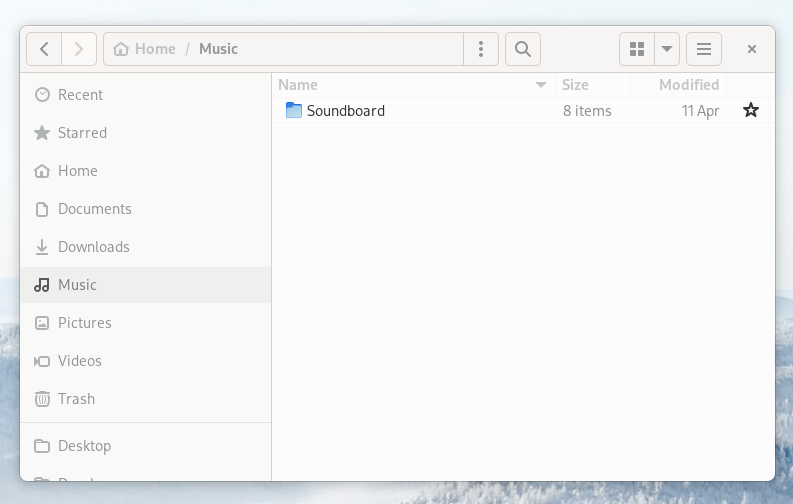Click the Downloads arrow icon
Image resolution: width=793 pixels, height=504 pixels.
click(42, 247)
